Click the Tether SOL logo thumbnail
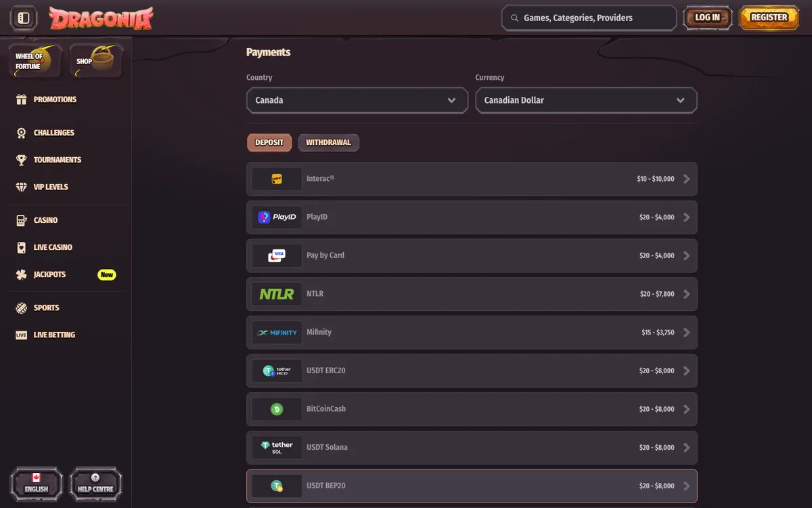Screen dimensions: 812x508 277,448
